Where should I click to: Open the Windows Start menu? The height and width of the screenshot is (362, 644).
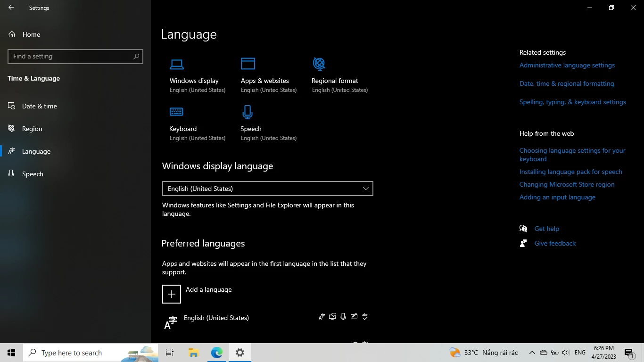tap(11, 353)
